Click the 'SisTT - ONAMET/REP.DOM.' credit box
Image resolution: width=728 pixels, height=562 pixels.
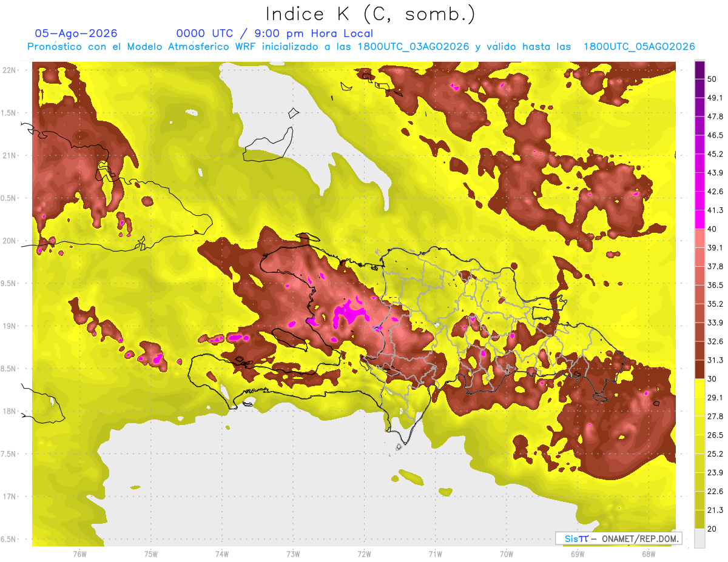(618, 538)
